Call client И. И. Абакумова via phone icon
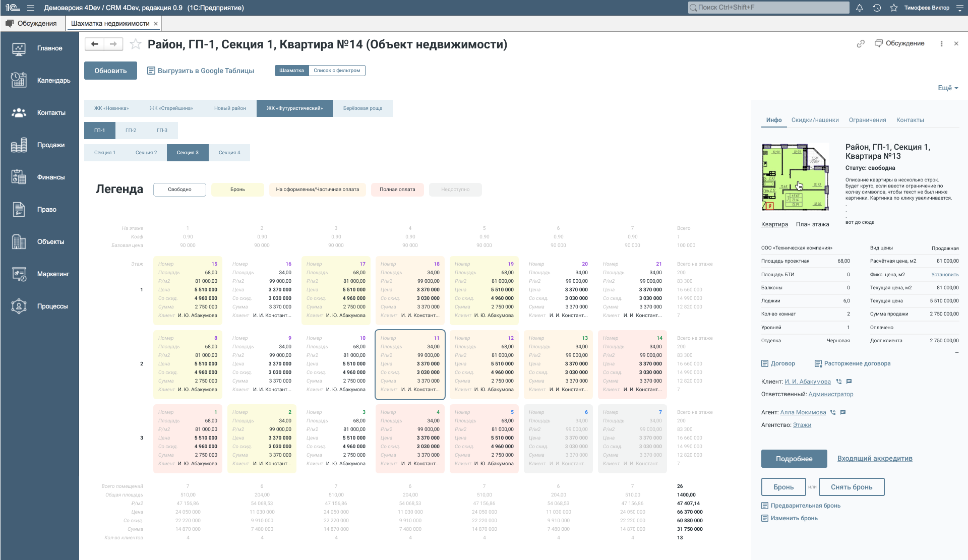Viewport: 968px width, 560px height. click(838, 382)
